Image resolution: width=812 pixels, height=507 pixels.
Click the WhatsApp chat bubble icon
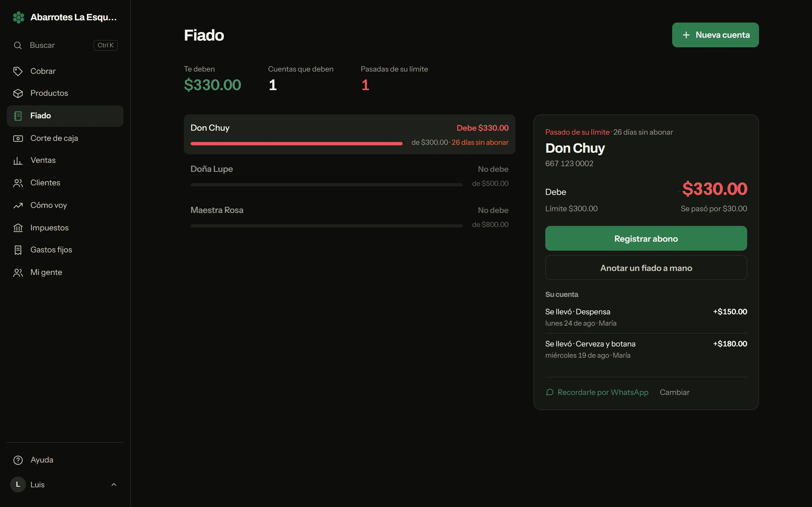[550, 392]
